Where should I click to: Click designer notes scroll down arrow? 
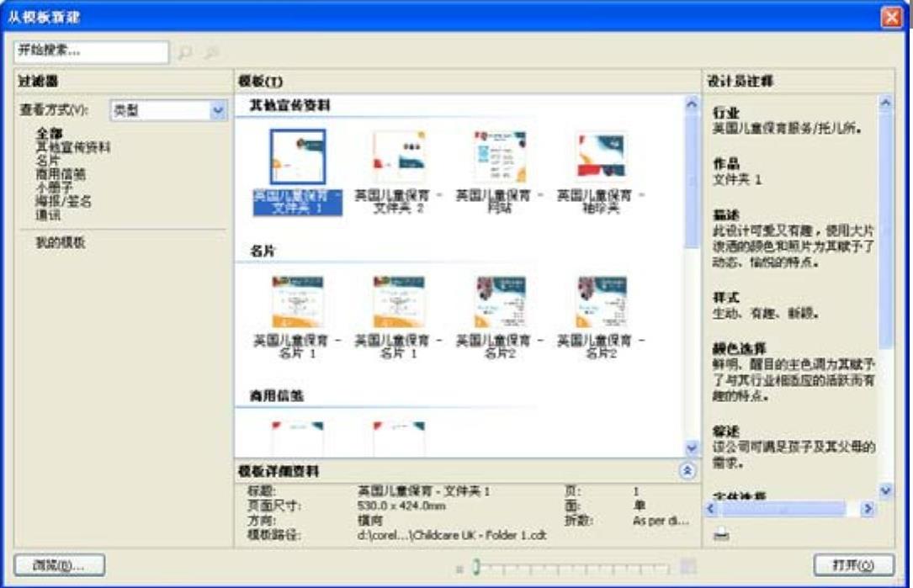tap(885, 490)
